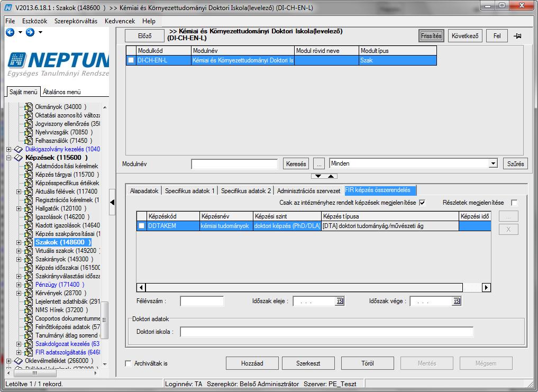This screenshot has width=538, height=392.
Task: Click into the Doktori iskola field
Action: click(326, 332)
